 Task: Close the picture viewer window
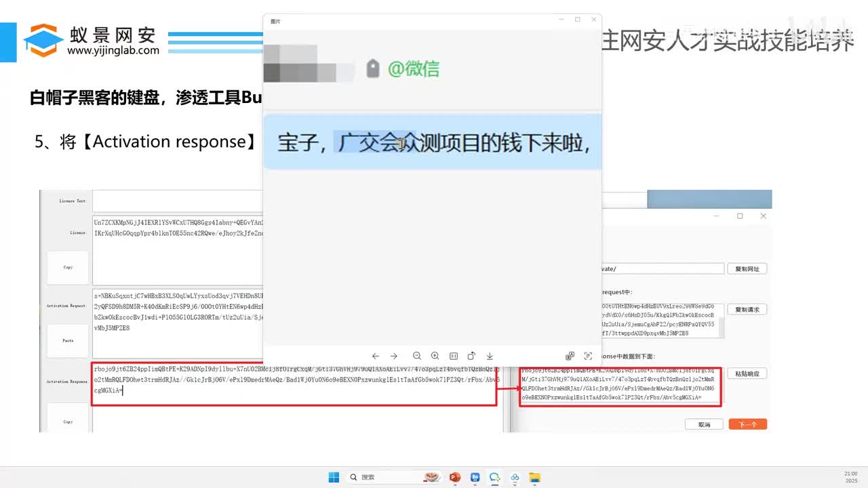(594, 20)
